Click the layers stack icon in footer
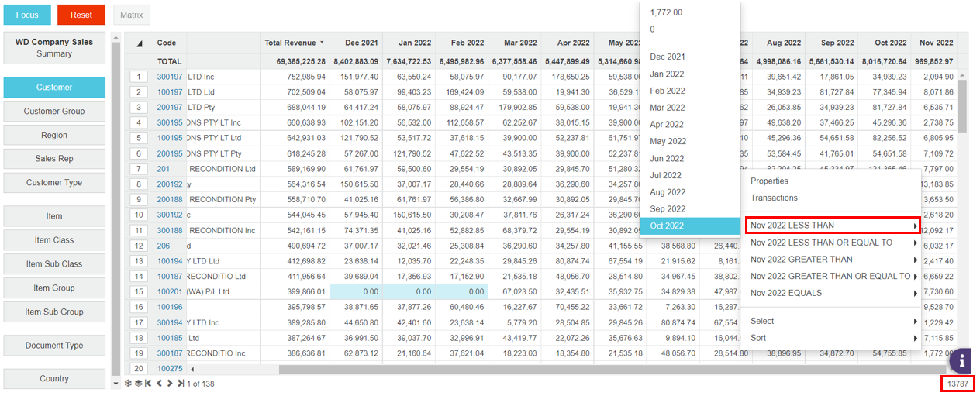Screen dimensions: 980x396 [x=138, y=384]
